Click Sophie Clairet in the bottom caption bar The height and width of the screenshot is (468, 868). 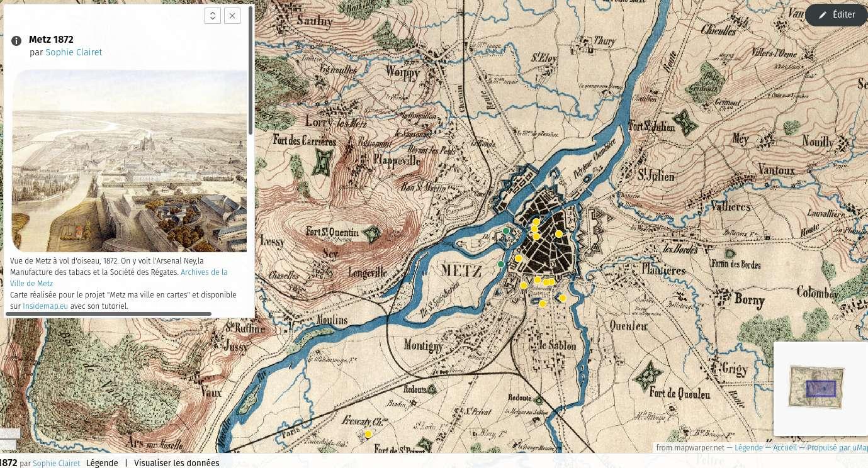coord(57,463)
